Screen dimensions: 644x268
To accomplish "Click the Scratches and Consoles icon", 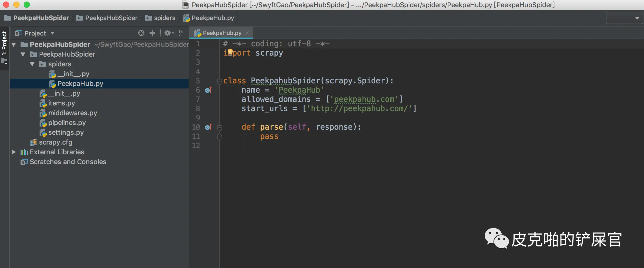I will [x=24, y=162].
